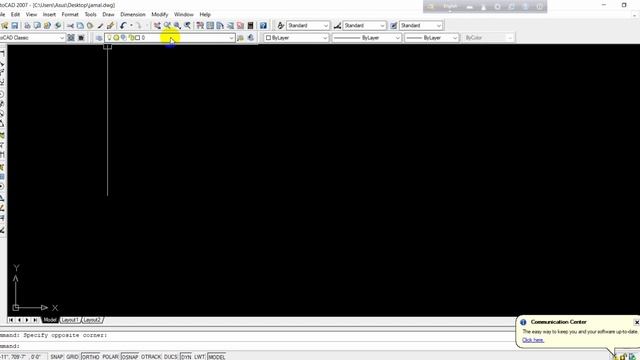The height and width of the screenshot is (360, 640).
Task: Open Plot Preview from the toolbar
Action: (37, 25)
